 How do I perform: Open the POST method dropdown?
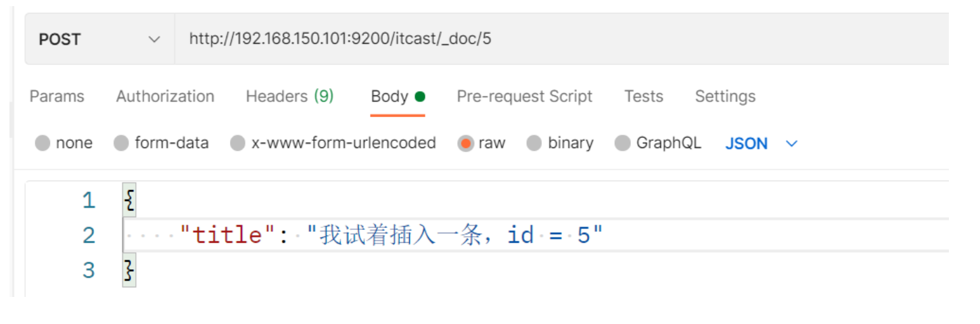[x=99, y=39]
